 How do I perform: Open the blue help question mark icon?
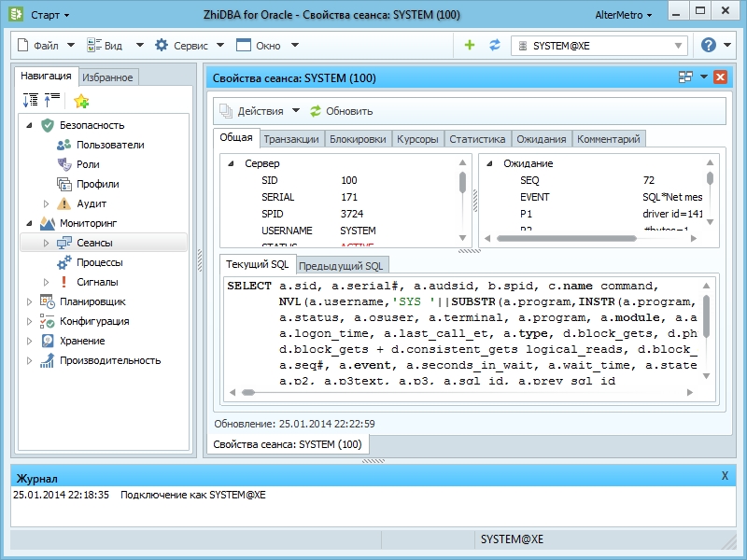pyautogui.click(x=709, y=45)
